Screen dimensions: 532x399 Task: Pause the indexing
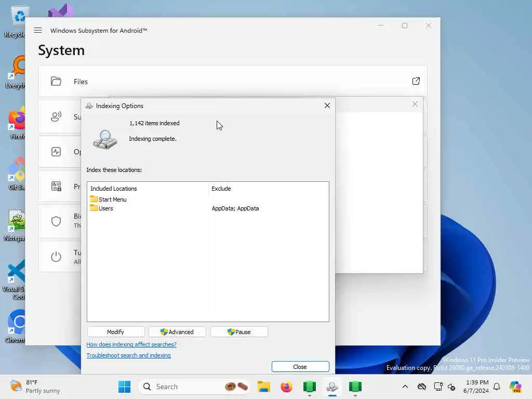[239, 332]
